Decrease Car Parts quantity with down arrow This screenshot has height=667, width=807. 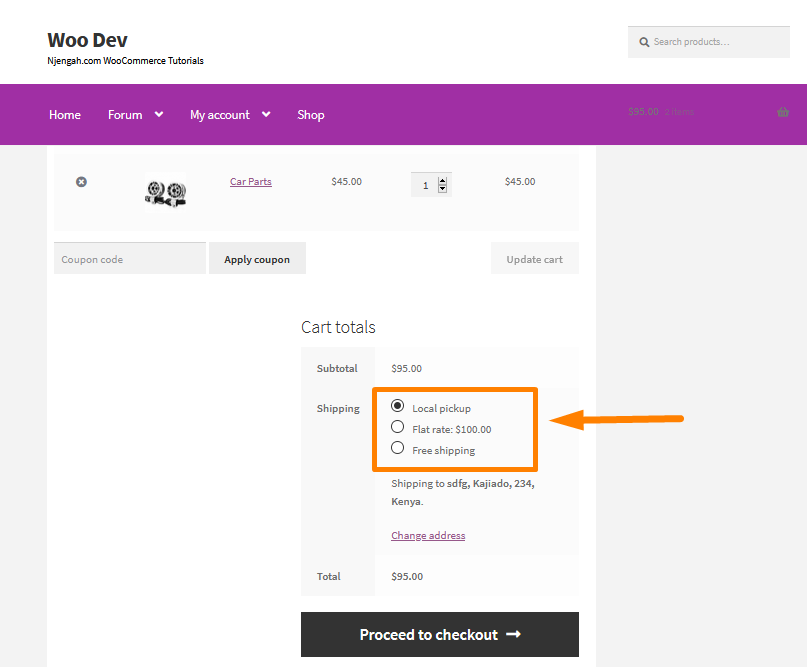pos(443,188)
